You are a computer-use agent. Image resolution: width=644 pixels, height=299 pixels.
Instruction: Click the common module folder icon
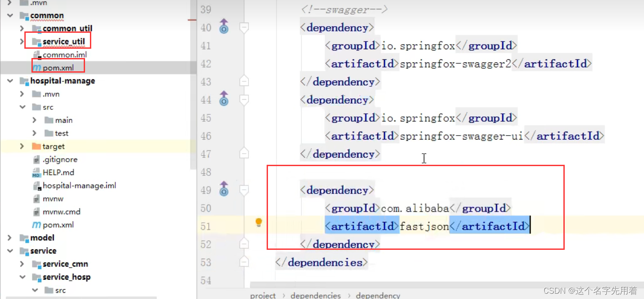click(24, 16)
